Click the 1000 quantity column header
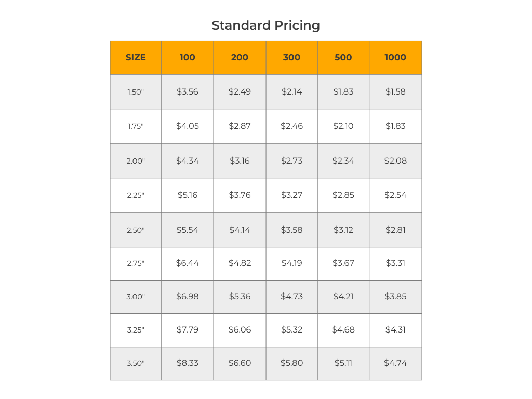This screenshot has width=532, height=399. pyautogui.click(x=395, y=57)
